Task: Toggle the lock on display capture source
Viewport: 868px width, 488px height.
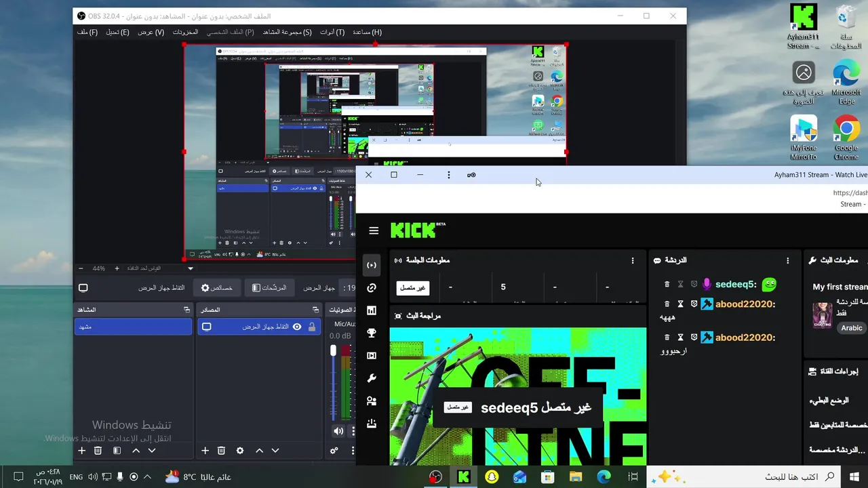Action: pyautogui.click(x=312, y=327)
